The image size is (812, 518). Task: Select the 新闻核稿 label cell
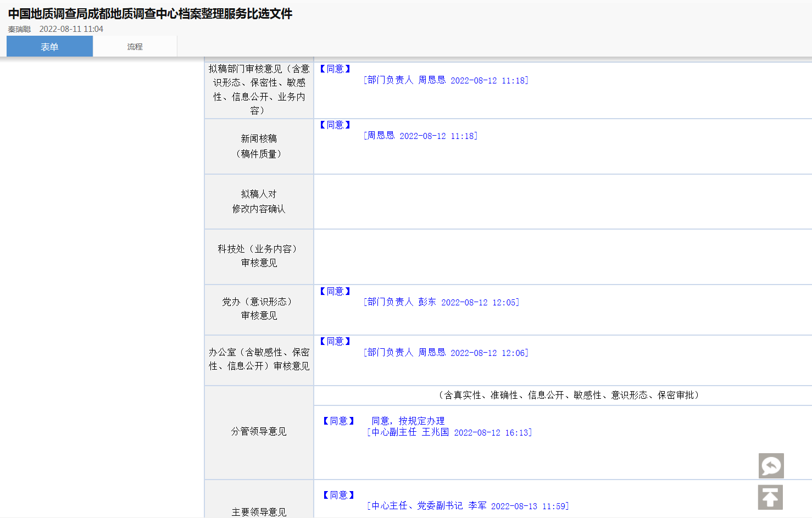coord(259,146)
